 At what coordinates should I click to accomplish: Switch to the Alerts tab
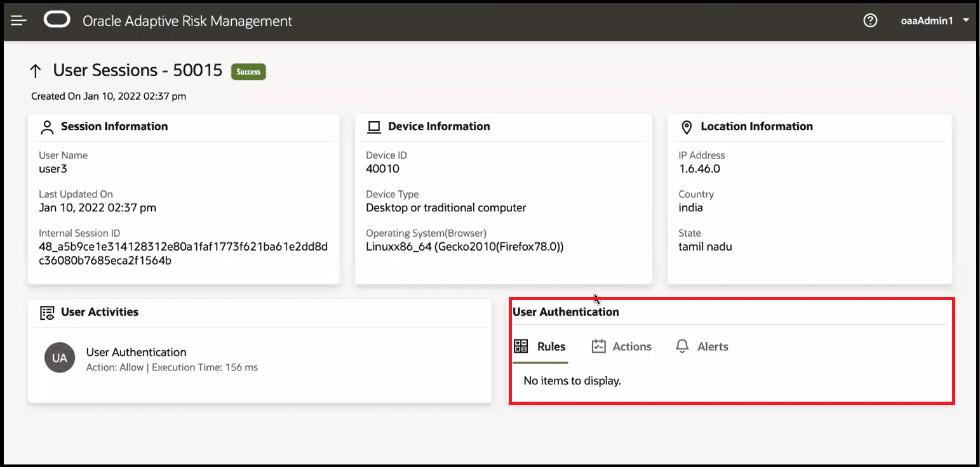[702, 346]
